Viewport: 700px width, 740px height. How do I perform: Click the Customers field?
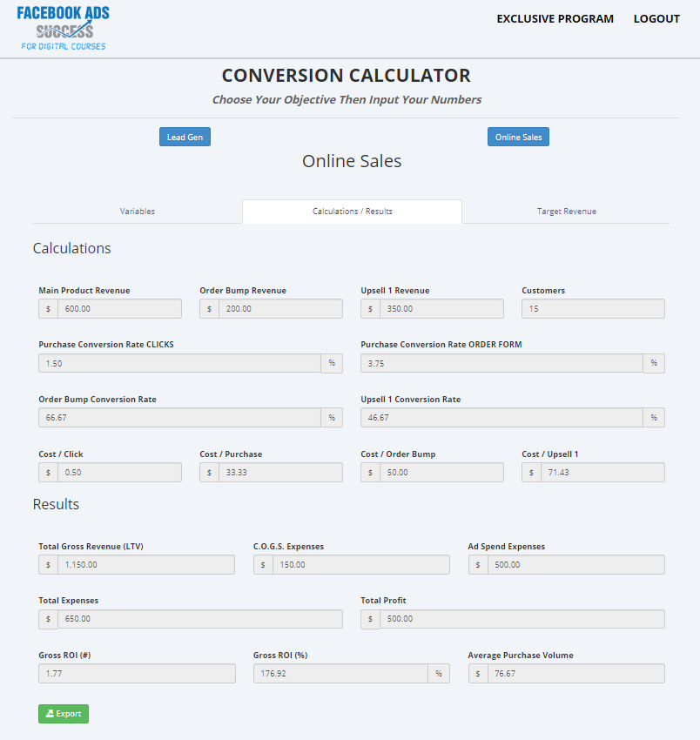coord(593,309)
